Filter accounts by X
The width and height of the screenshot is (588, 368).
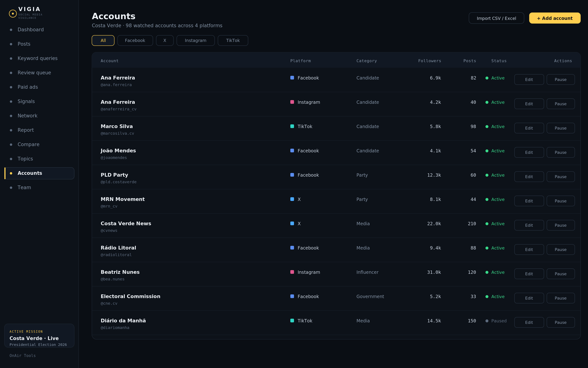tap(165, 40)
